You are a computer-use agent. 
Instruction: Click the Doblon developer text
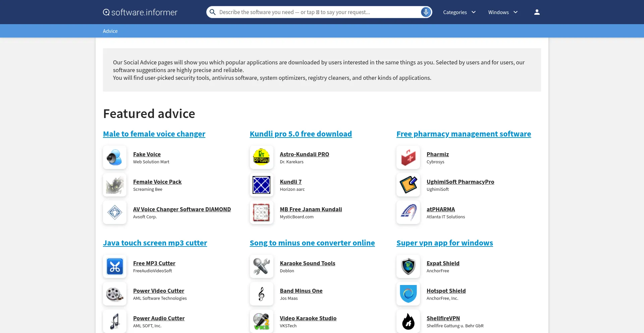point(287,271)
